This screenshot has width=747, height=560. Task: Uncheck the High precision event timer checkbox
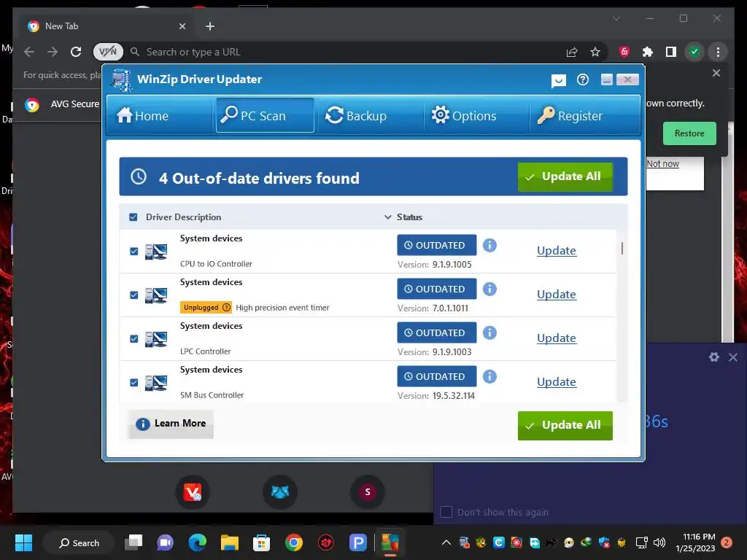[x=134, y=295]
